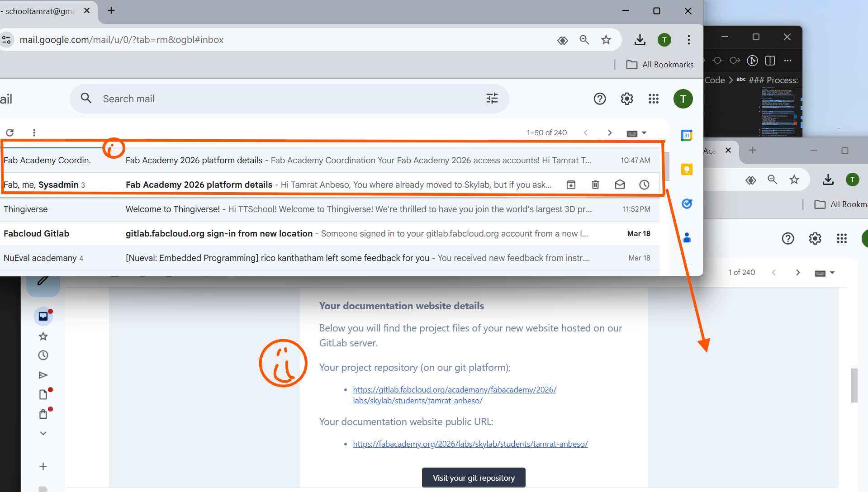Close the schooltamrat Gmail tab
This screenshot has width=868, height=492.
click(x=87, y=10)
